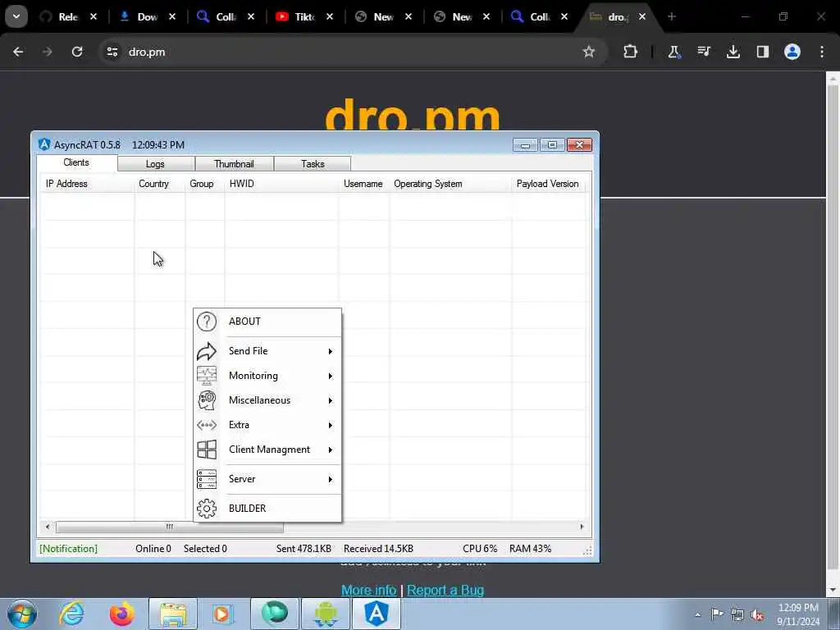Sort by IP Address column header
The height and width of the screenshot is (630, 840).
coord(87,184)
